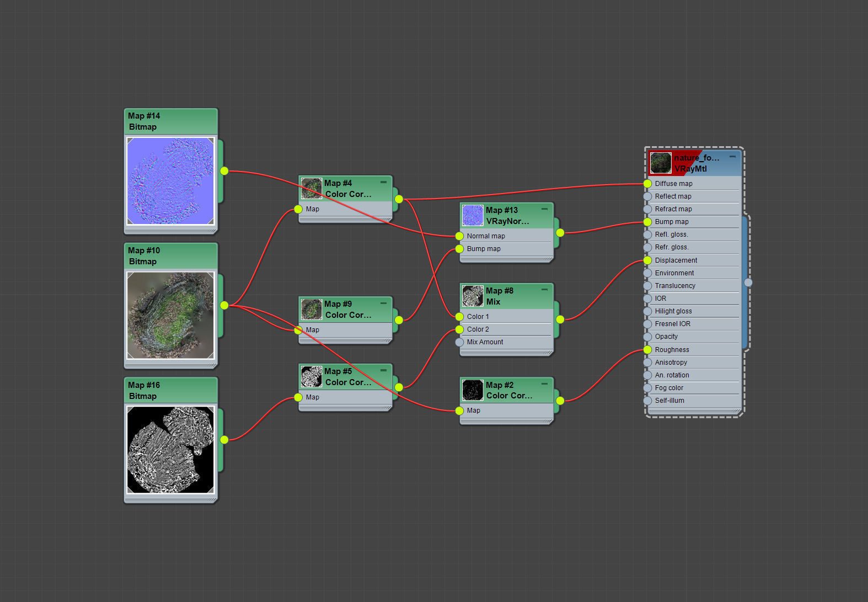Collapse the Map #13 VRayNormalMap node

point(544,209)
